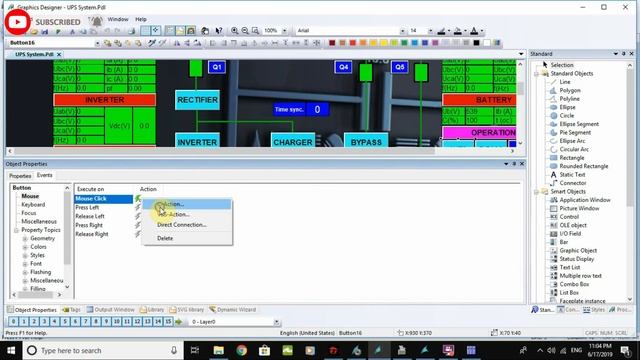The height and width of the screenshot is (360, 640).
Task: Open the Dynamic Wizard tab
Action: 233,310
